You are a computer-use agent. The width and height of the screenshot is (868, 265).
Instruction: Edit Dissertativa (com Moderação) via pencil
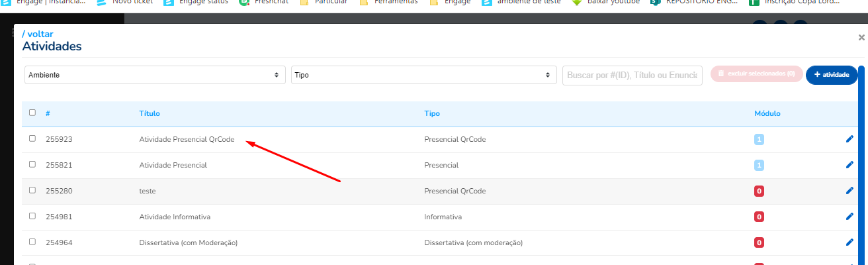[x=849, y=242]
